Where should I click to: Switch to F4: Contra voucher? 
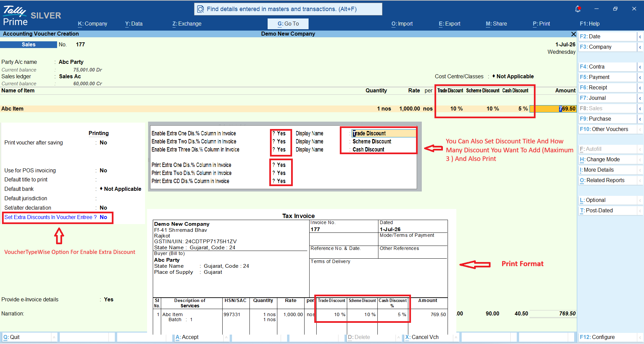click(x=607, y=67)
